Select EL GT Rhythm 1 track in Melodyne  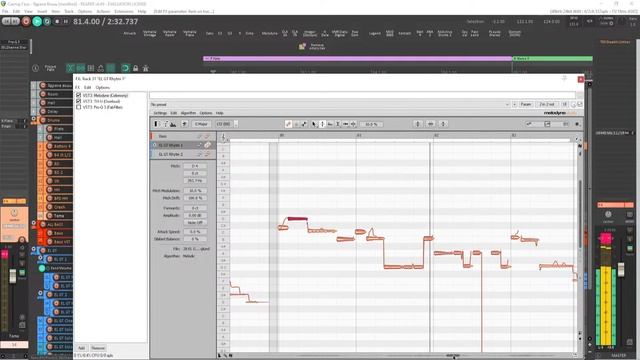182,145
